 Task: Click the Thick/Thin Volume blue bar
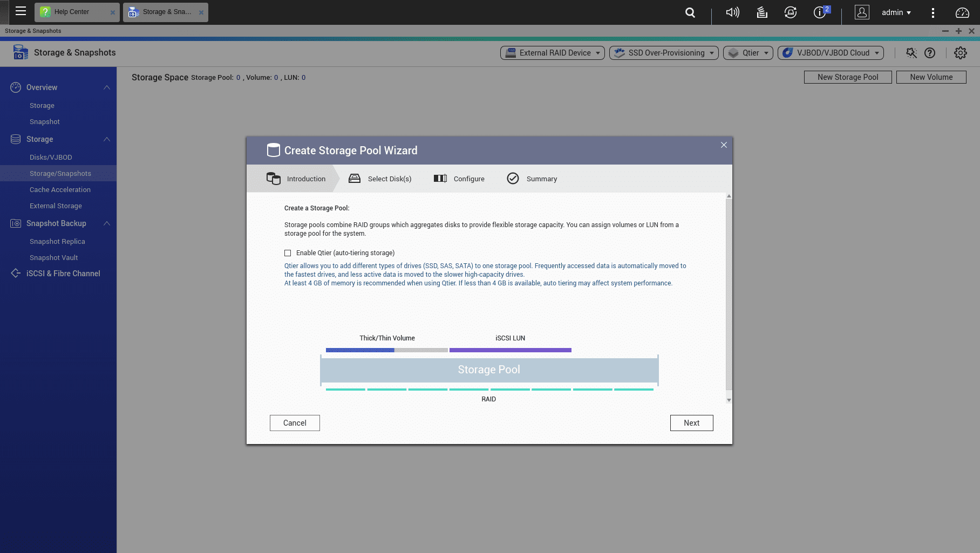coord(360,350)
